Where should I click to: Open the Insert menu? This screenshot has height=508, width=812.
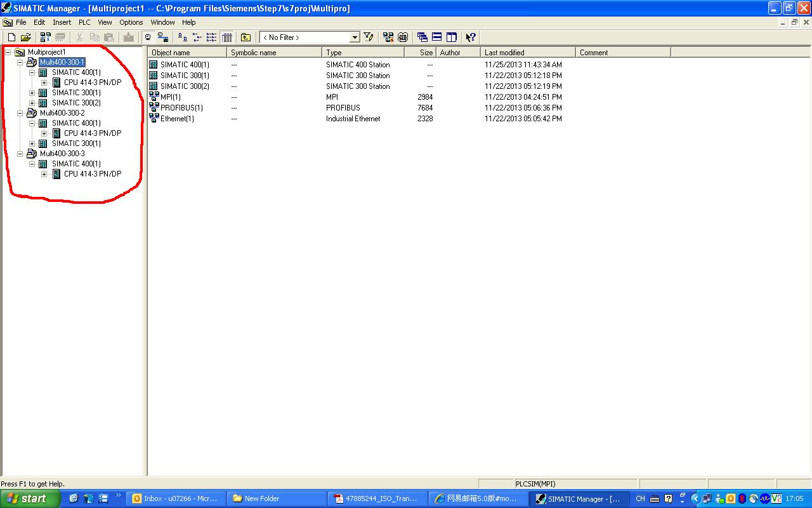(x=62, y=22)
